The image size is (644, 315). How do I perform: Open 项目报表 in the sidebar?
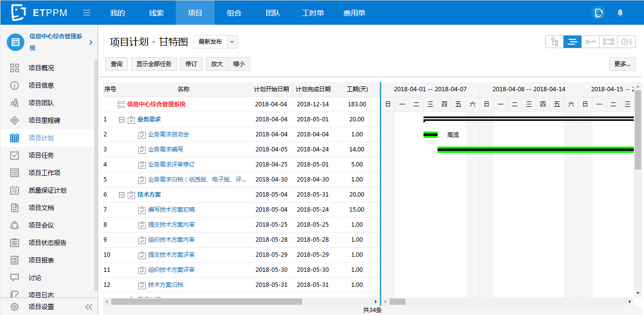[x=41, y=260]
